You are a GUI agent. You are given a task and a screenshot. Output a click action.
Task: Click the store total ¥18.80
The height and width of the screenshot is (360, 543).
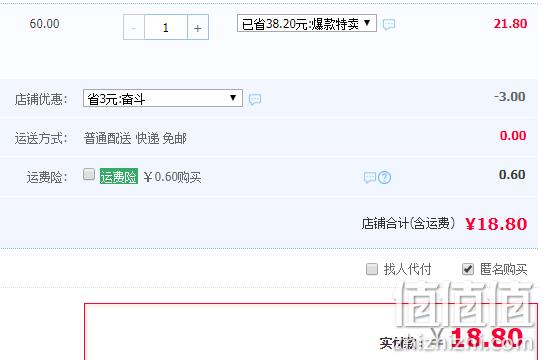[x=496, y=224]
